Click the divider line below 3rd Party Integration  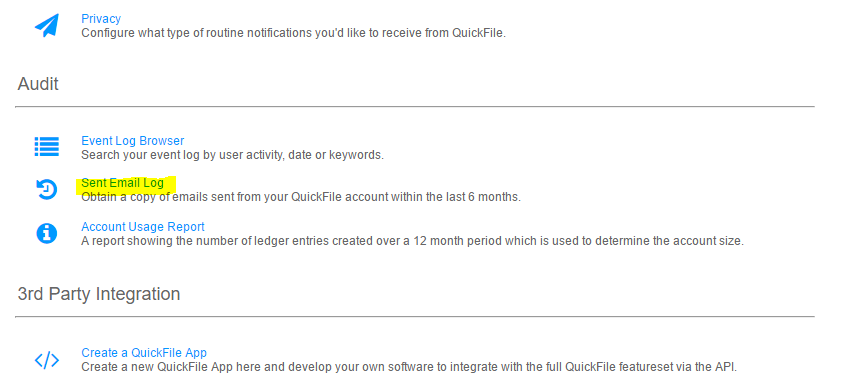(415, 316)
